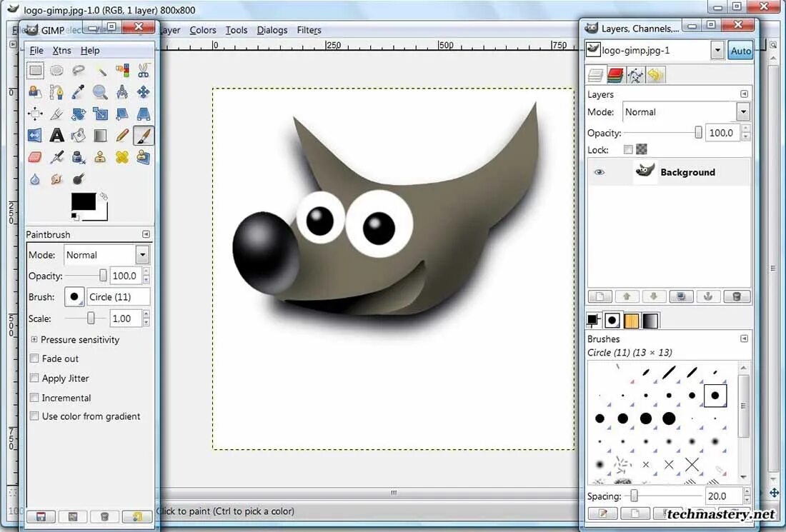Viewport: 786px width, 532px height.
Task: Click the black foreground color swatch
Action: click(x=83, y=201)
